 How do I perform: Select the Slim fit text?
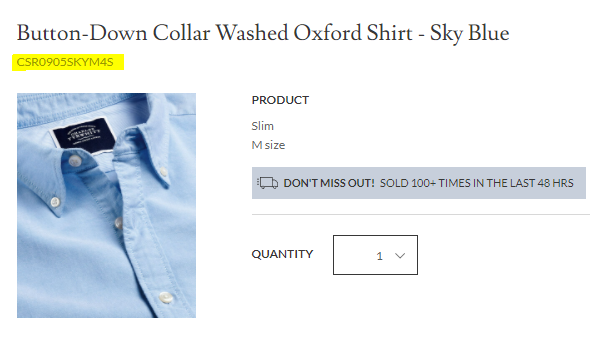pos(263,126)
